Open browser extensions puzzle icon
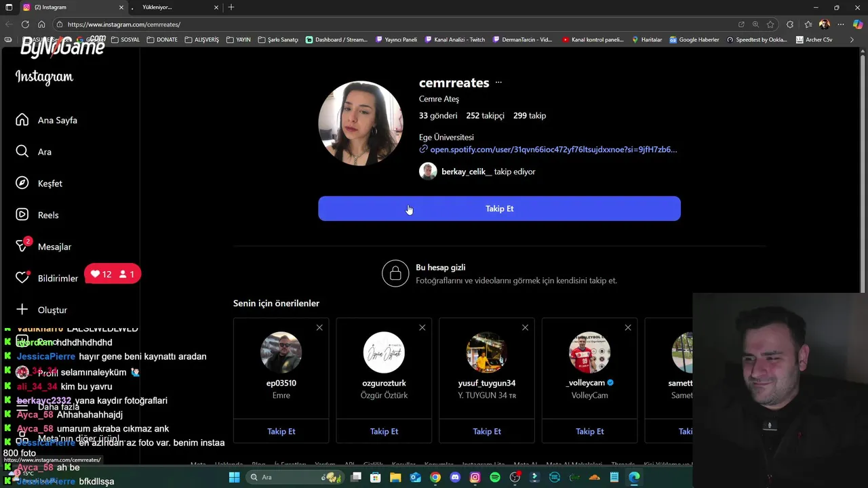 coord(790,24)
